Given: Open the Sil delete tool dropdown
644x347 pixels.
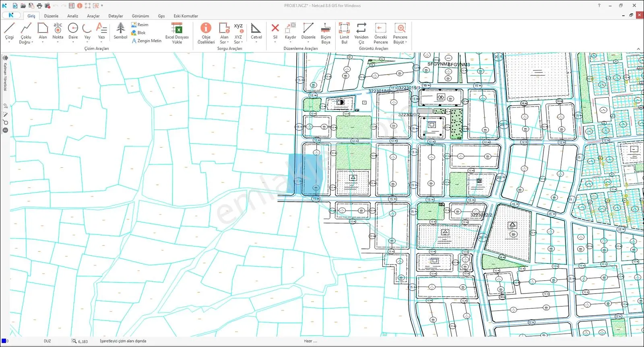Looking at the screenshot, I should click(275, 42).
